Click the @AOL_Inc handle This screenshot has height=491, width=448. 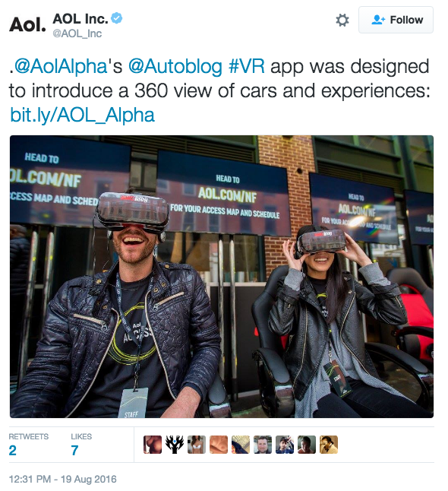[77, 33]
